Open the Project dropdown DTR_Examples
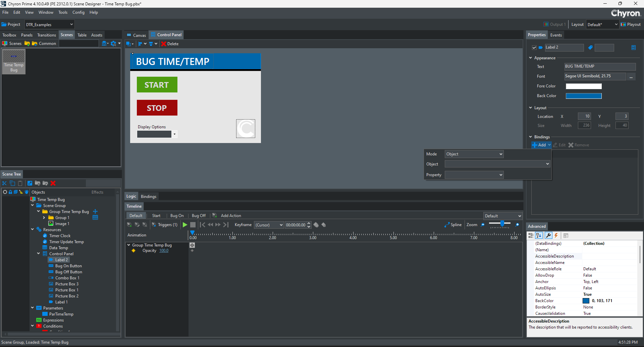This screenshot has width=644, height=347. [49, 24]
